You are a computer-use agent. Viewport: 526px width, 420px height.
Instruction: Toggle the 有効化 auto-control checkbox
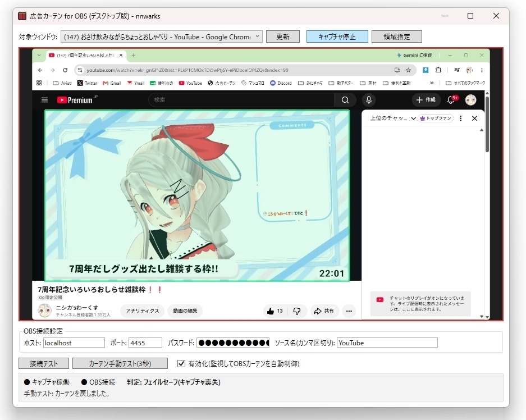click(181, 363)
